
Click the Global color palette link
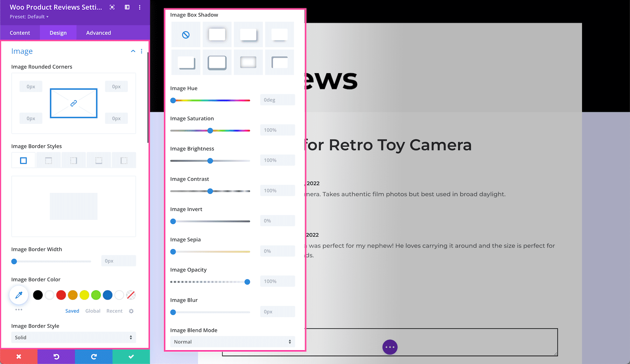[93, 311]
